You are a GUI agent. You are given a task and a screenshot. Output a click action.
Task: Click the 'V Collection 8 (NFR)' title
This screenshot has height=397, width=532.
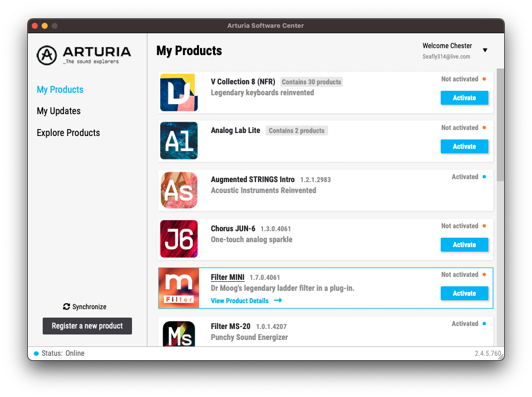click(x=243, y=82)
